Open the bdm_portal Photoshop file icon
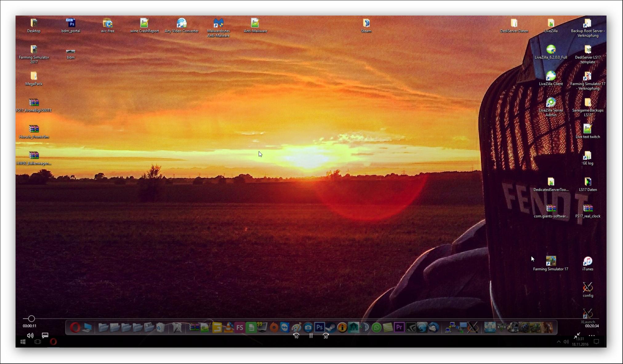 pos(71,26)
